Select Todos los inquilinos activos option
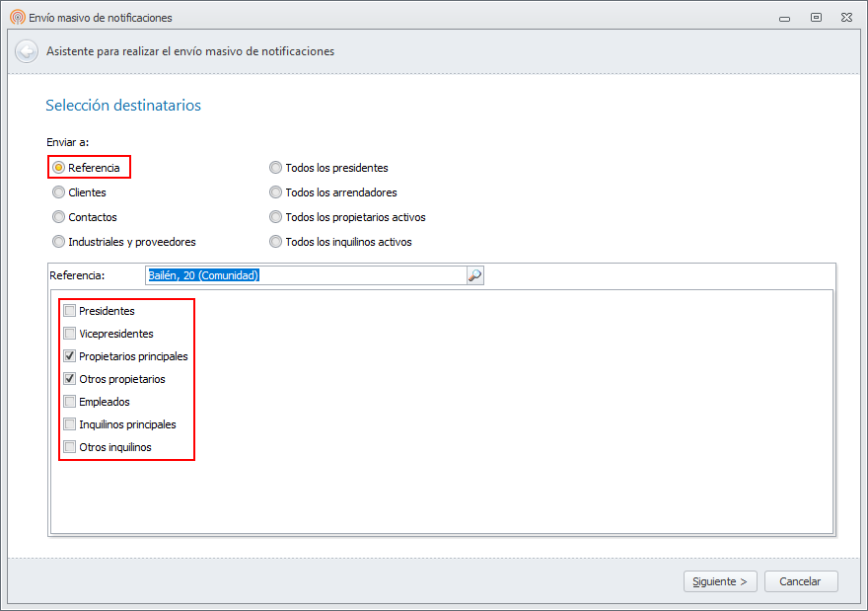Screen dimensions: 868x611 (x=275, y=242)
